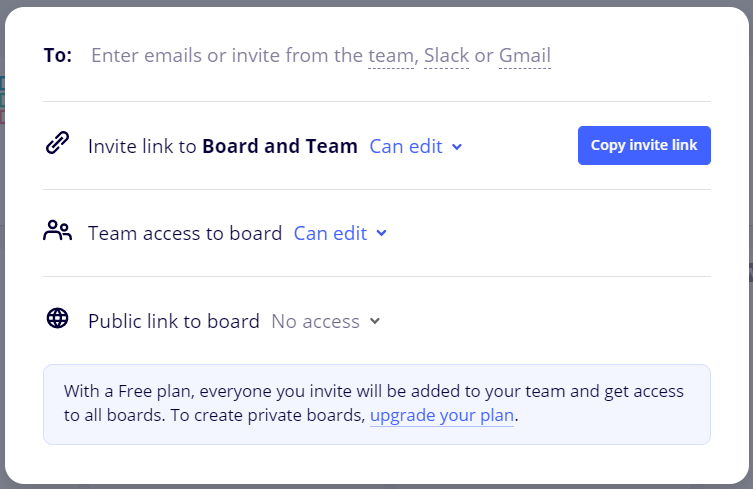Click the 'To:' label
Screen dimensions: 753x489
pos(58,56)
